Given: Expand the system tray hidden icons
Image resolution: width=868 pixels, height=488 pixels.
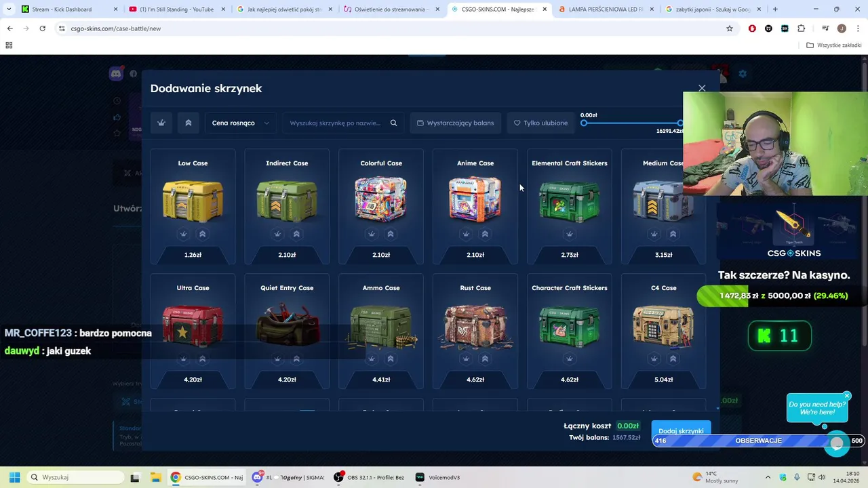Looking at the screenshot, I should [x=768, y=477].
